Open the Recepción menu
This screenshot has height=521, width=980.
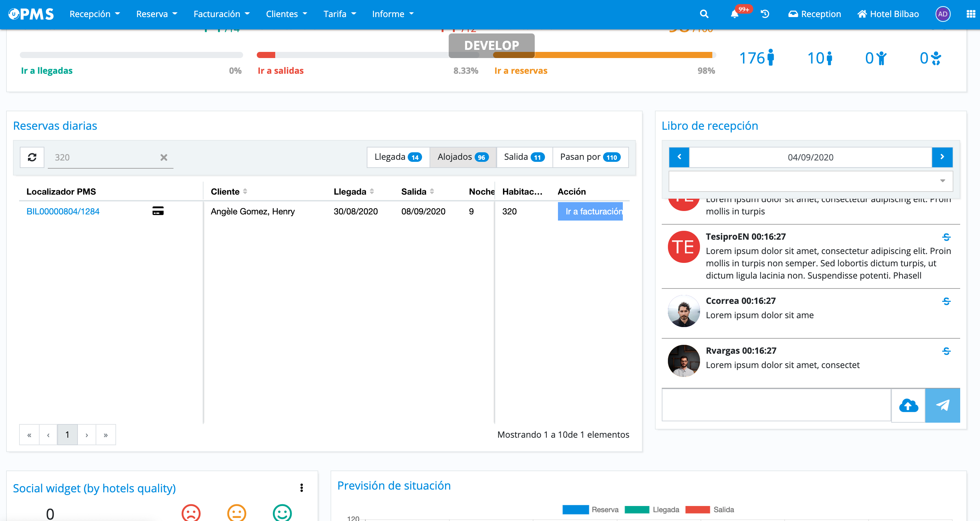[x=94, y=14]
